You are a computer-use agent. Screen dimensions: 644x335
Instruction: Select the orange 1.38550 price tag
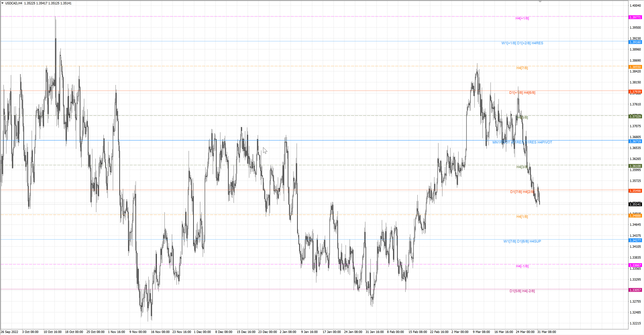(x=635, y=67)
